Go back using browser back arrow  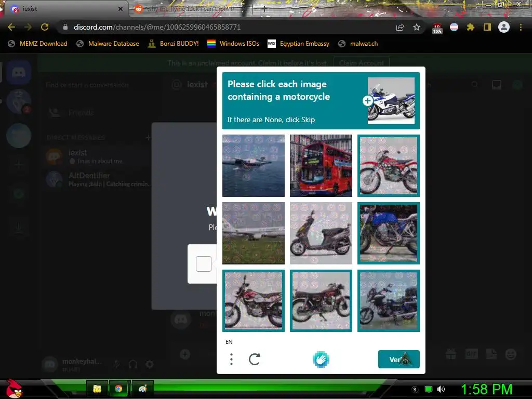tap(11, 27)
